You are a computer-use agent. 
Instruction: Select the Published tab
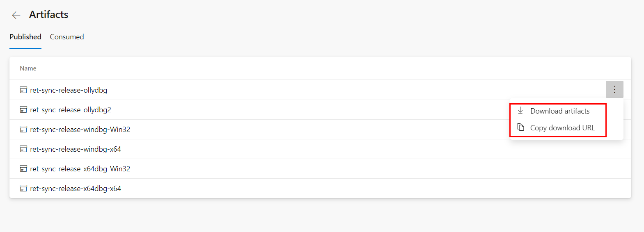[x=25, y=37]
